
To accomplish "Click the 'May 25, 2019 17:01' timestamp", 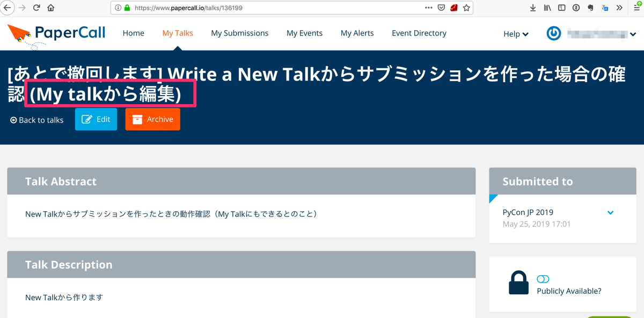I will 537,224.
